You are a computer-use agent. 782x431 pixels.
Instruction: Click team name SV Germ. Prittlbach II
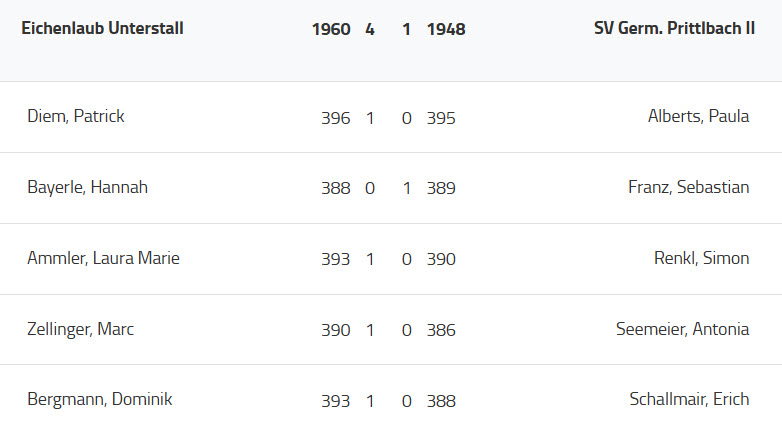[674, 29]
